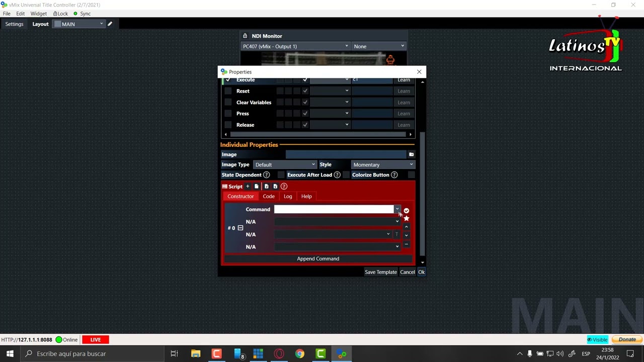Open Google Chrome from taskbar
This screenshot has height=362, width=644.
(299, 353)
